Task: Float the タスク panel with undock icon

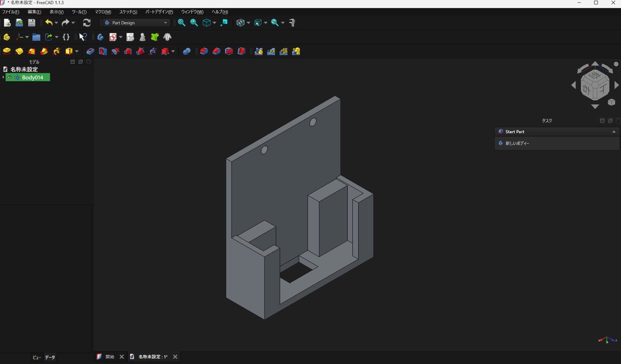Action: (611, 120)
